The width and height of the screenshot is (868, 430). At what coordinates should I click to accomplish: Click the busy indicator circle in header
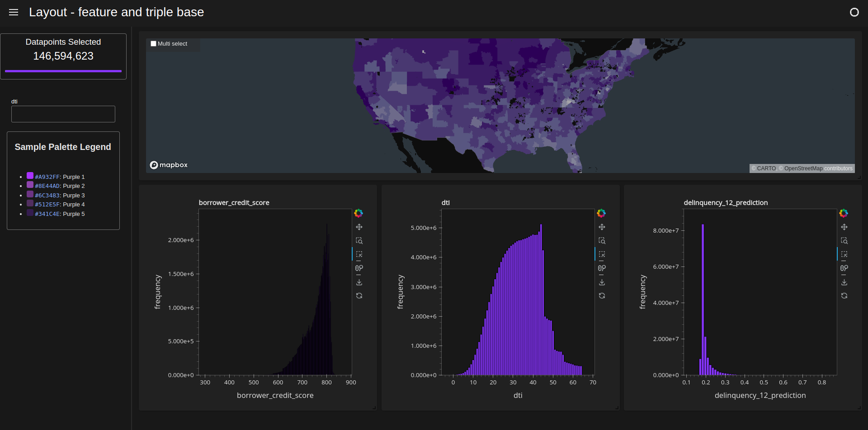click(x=854, y=12)
